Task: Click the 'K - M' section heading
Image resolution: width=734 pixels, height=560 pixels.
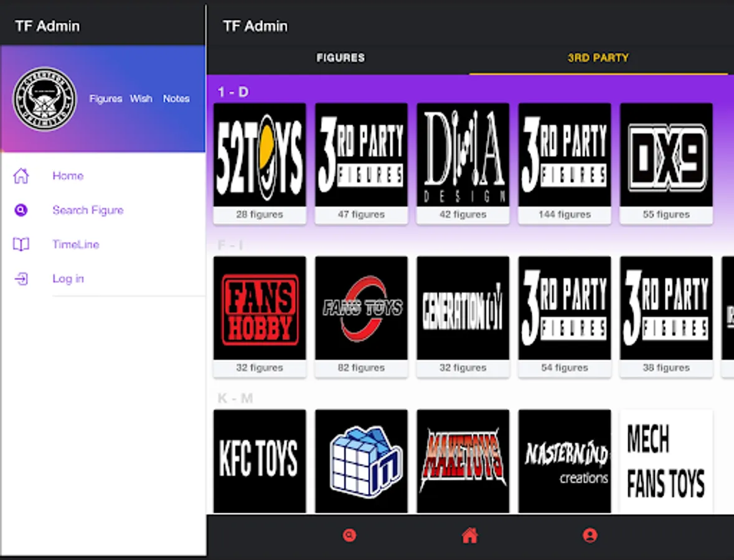Action: click(x=235, y=398)
